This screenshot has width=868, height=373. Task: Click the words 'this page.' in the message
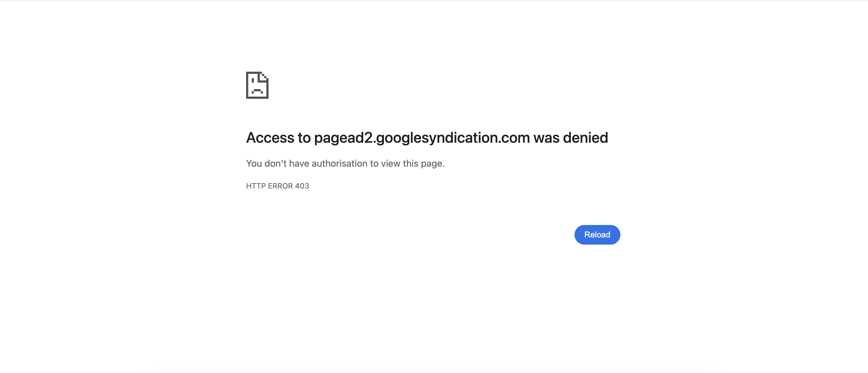click(x=424, y=164)
